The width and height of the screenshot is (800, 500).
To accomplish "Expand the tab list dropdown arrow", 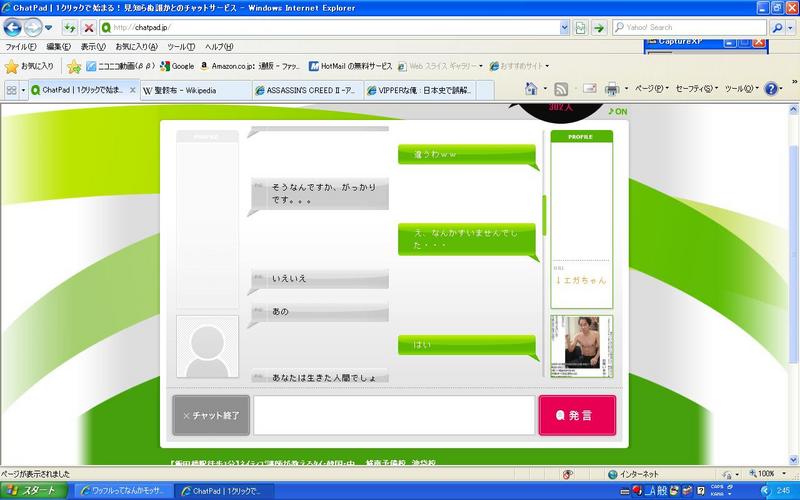I will pos(23,90).
